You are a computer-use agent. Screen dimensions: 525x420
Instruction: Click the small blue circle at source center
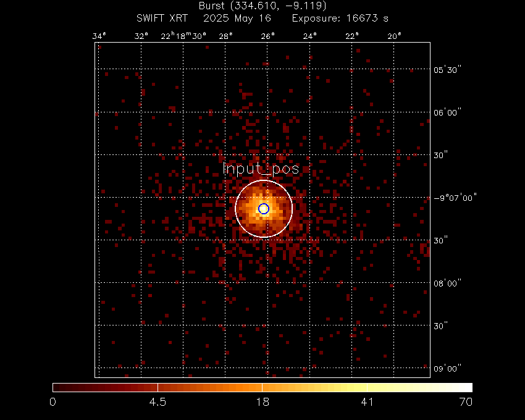[264, 209]
